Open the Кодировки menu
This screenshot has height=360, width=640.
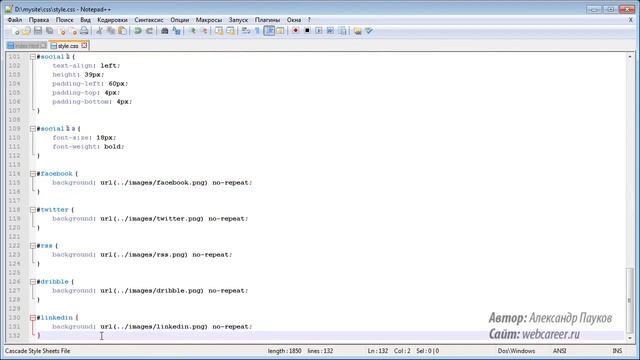(x=112, y=20)
